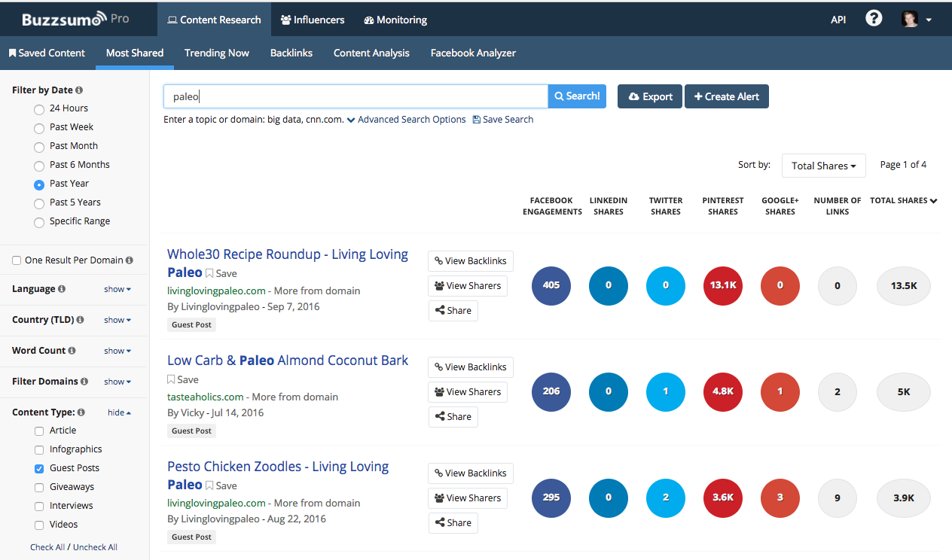Open the help question mark icon
Image resolution: width=952 pixels, height=560 pixels.
click(x=874, y=19)
